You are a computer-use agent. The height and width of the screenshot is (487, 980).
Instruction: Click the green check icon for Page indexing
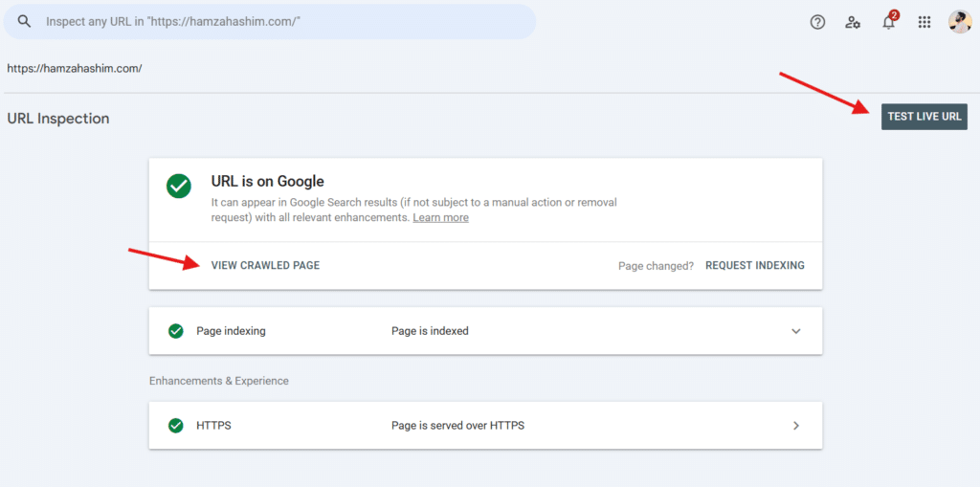176,331
